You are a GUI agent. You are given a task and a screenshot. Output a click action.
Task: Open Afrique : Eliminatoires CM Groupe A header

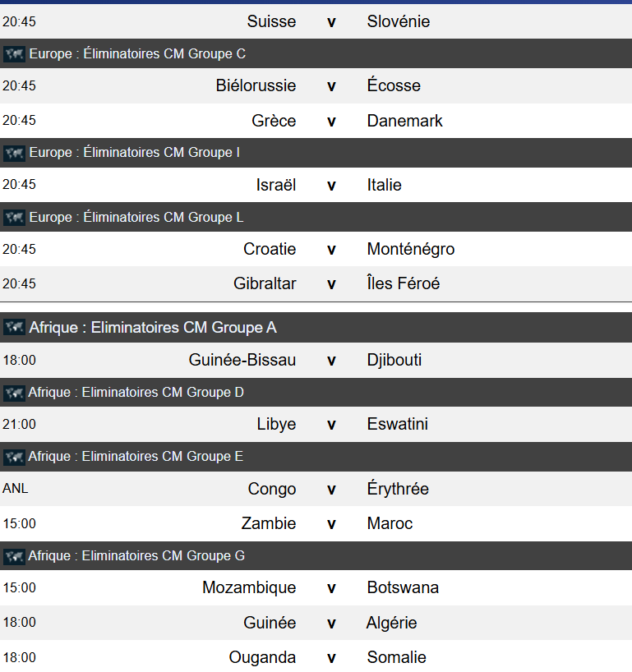tap(152, 328)
